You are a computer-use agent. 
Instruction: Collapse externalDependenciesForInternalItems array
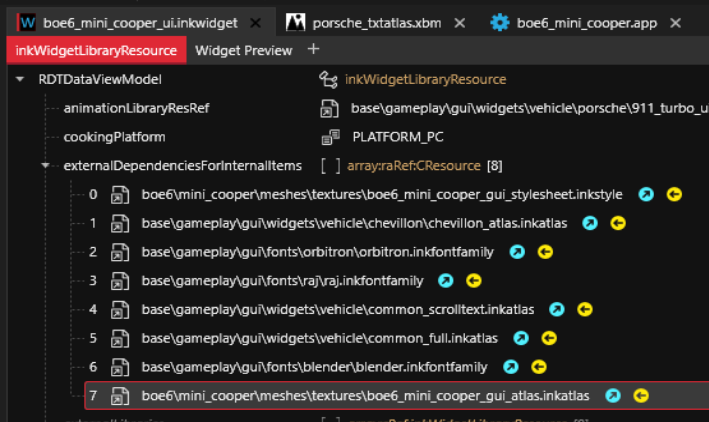pyautogui.click(x=45, y=165)
